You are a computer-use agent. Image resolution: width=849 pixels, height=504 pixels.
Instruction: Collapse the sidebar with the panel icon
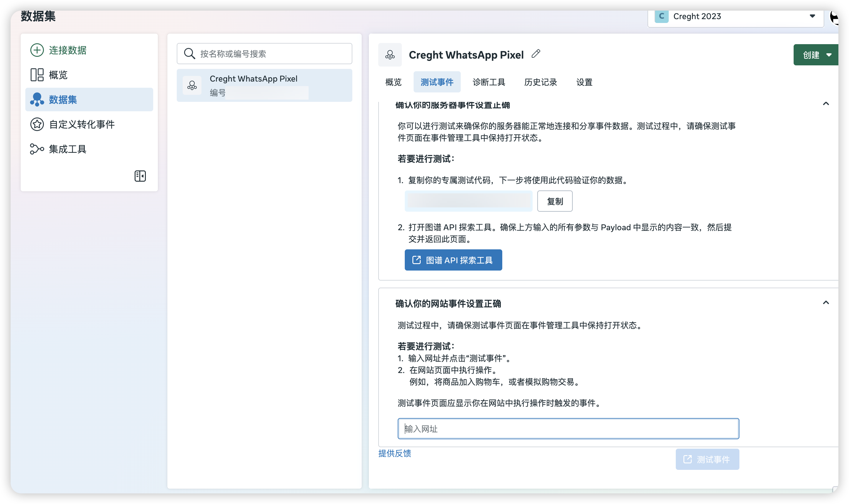pos(140,176)
